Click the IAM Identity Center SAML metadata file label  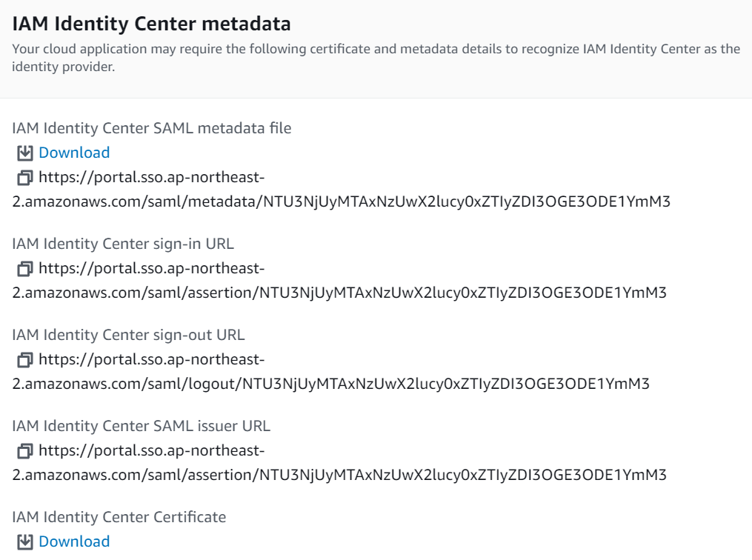click(152, 128)
